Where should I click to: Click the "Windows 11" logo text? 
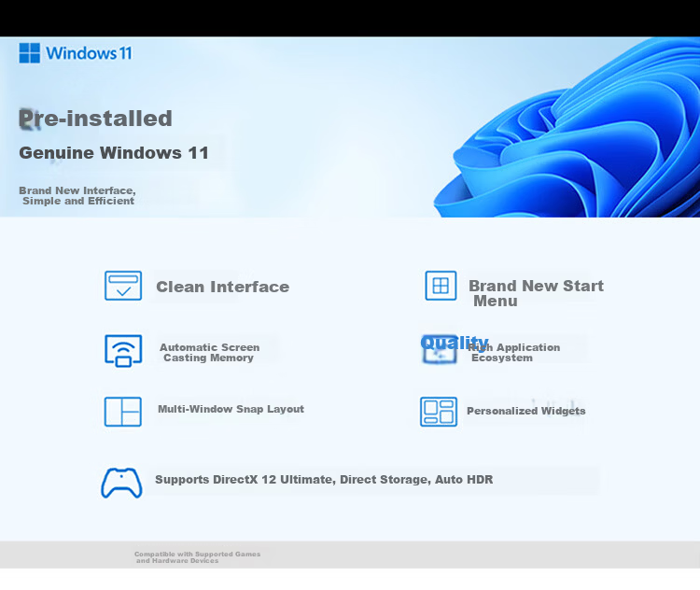(x=89, y=53)
